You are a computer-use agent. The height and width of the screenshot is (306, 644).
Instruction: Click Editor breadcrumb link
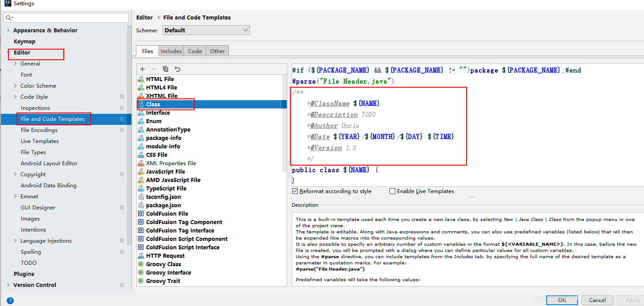(144, 18)
